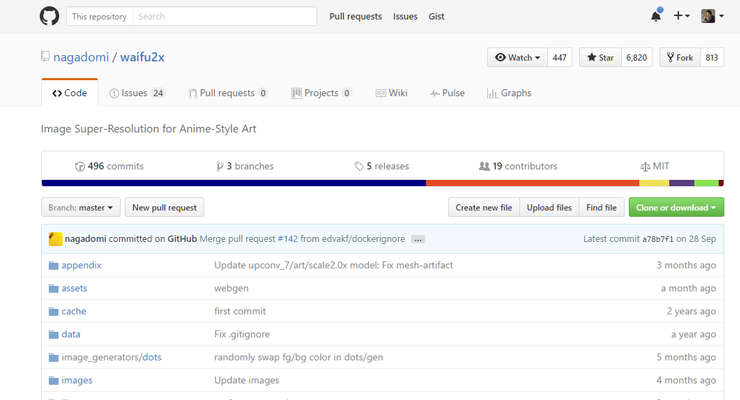
Task: Open This repository search scope selector
Action: coord(100,16)
